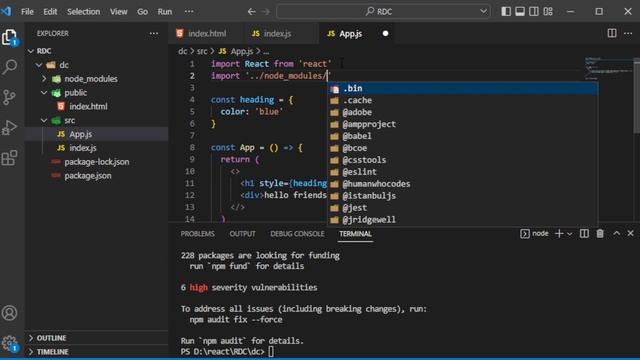
Task: Click the src breadcrumb segment
Action: coord(202,51)
